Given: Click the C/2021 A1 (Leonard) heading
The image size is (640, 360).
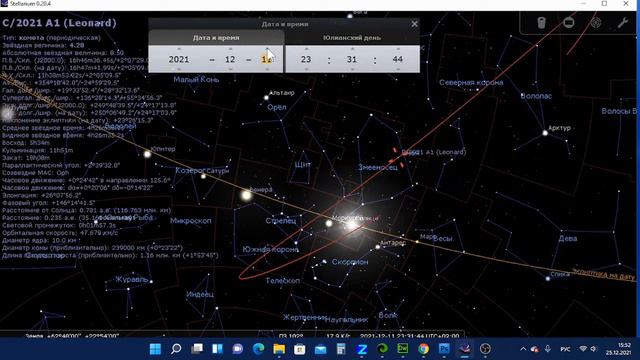Looking at the screenshot, I should coord(59,23).
